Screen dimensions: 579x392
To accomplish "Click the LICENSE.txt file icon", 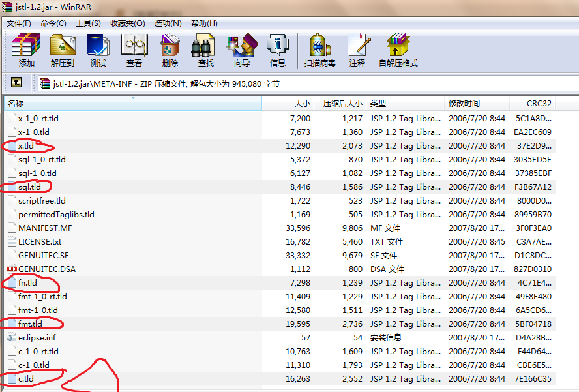I will click(x=12, y=241).
